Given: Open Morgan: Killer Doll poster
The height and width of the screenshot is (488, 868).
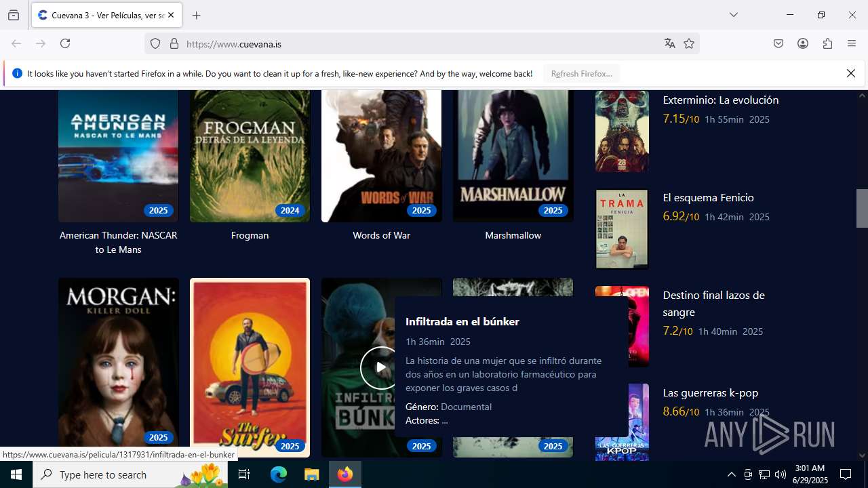Looking at the screenshot, I should coord(118,367).
